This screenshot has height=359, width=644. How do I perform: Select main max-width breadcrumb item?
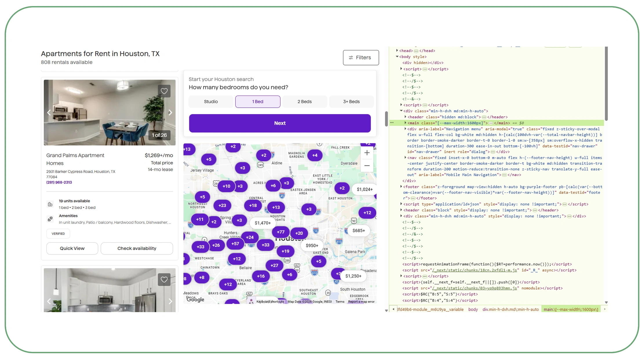click(571, 309)
